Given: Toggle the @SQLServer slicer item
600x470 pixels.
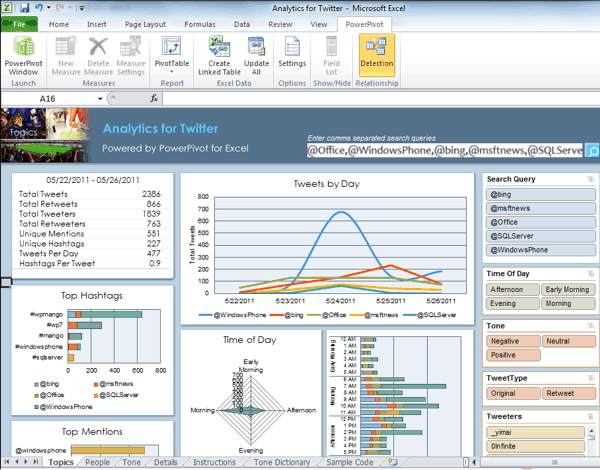Looking at the screenshot, I should [x=541, y=236].
